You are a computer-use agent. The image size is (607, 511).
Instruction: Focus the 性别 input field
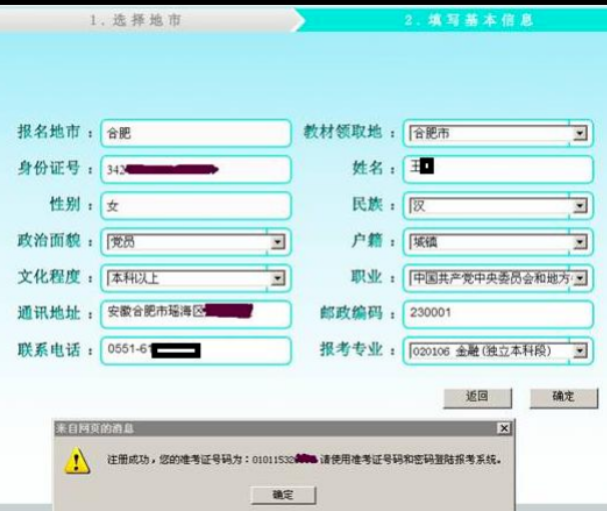(195, 206)
